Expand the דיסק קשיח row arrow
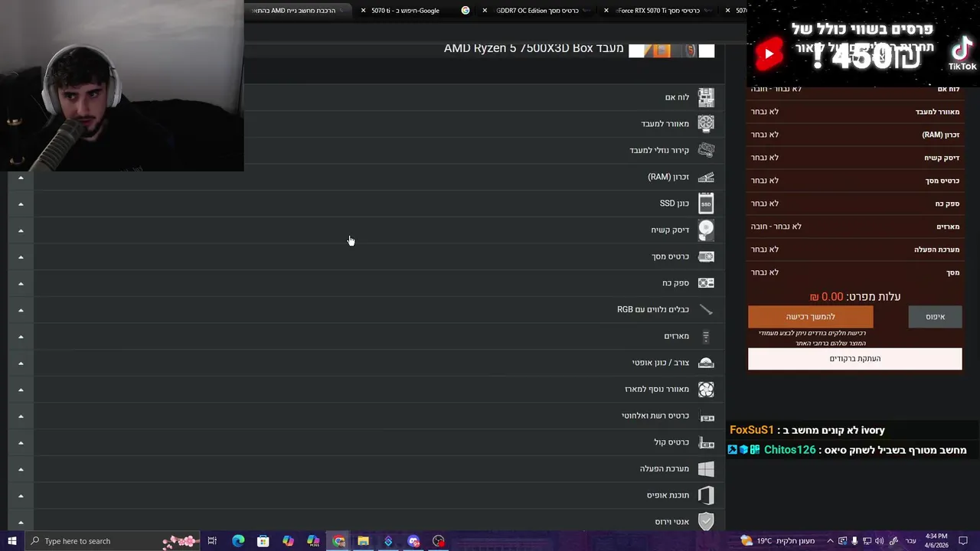Screen dimensions: 980x551 click(x=21, y=230)
